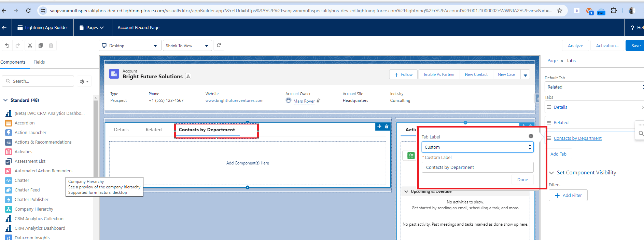Click the Add Component(s) Here drop zone
The height and width of the screenshot is (240, 644).
click(248, 163)
